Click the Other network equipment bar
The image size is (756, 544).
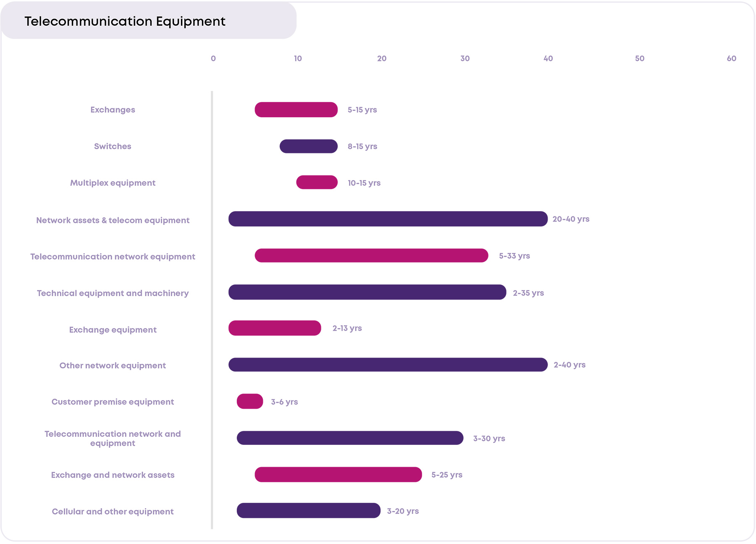coord(388,365)
